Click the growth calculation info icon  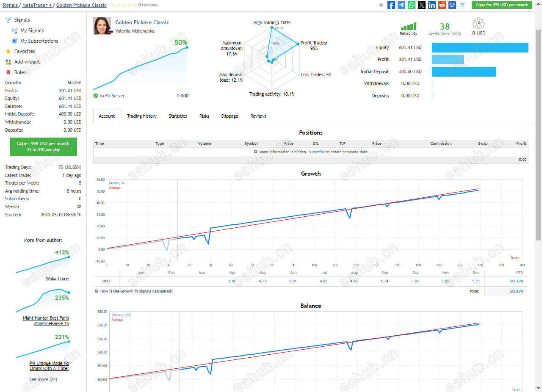point(97,291)
